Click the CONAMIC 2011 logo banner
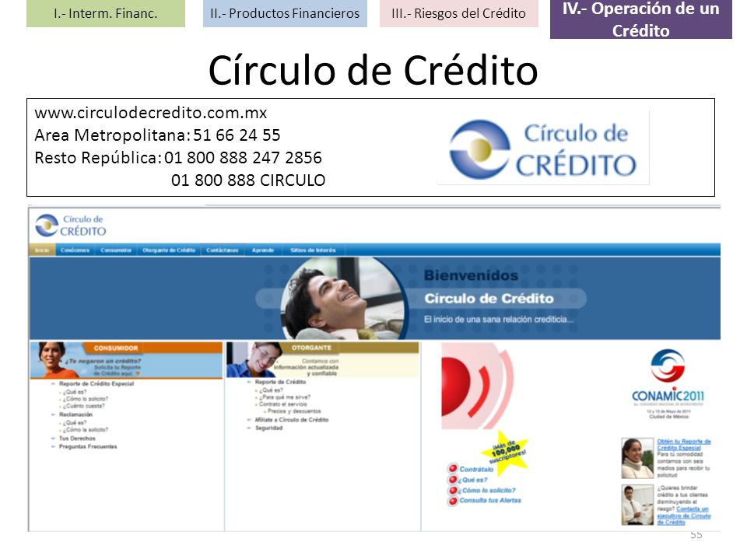 pos(668,383)
